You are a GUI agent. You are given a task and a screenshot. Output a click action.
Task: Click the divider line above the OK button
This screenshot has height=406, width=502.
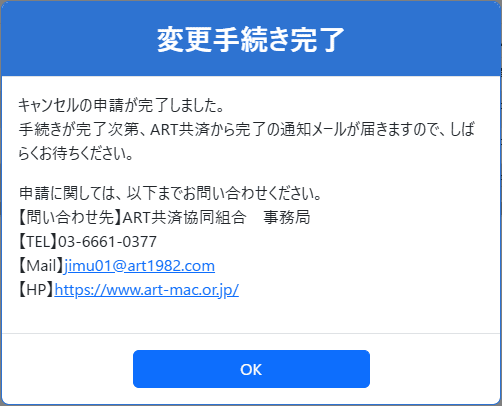[x=251, y=333]
